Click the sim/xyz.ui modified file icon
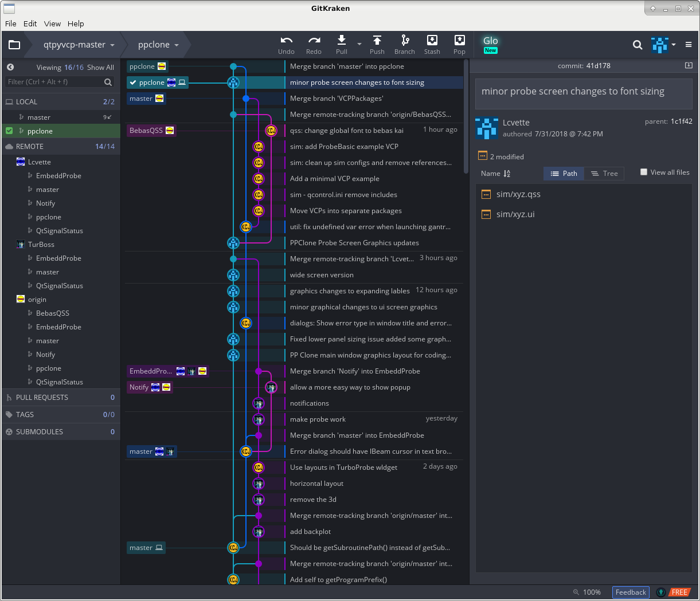 pyautogui.click(x=486, y=214)
